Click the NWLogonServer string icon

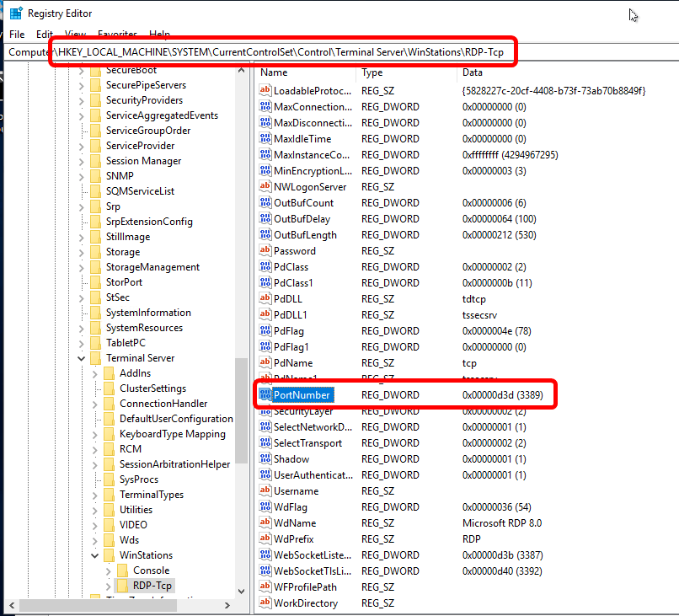(265, 186)
